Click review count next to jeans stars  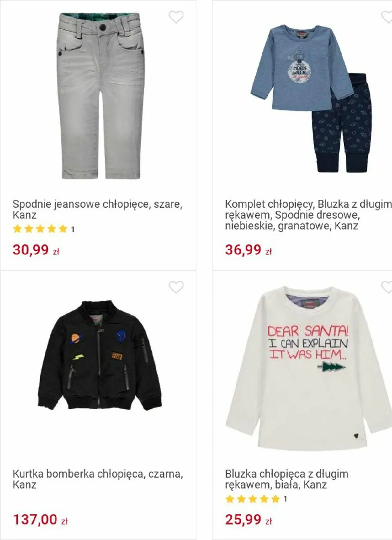(73, 229)
